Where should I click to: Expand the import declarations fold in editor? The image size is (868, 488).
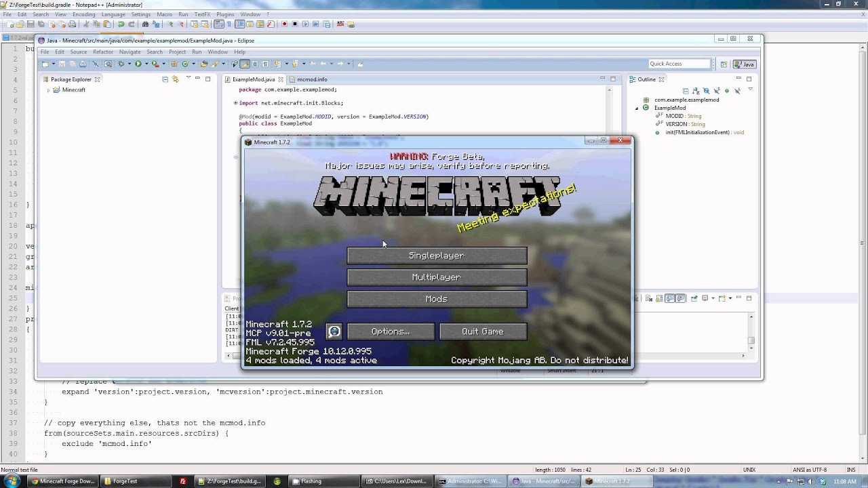[235, 103]
